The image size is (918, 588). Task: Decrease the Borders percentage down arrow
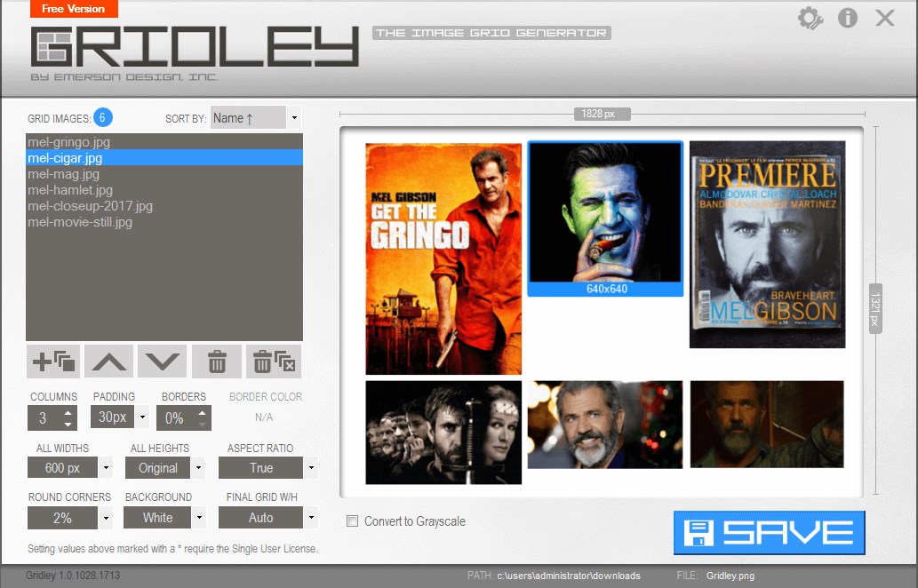(202, 424)
